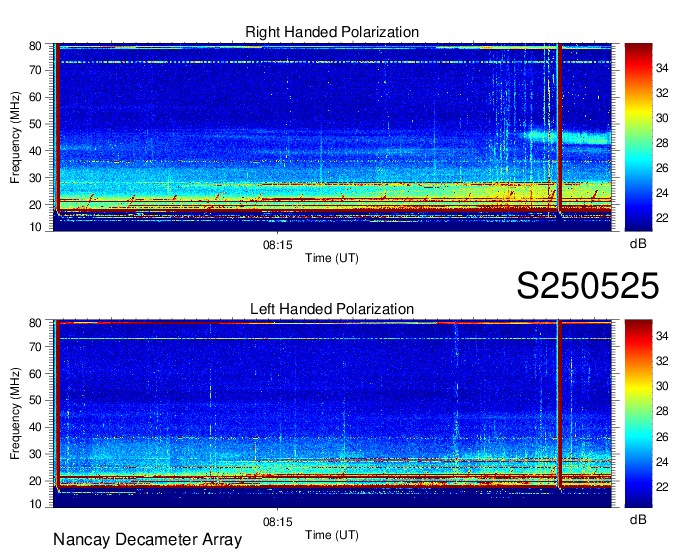This screenshot has height=552, width=680.
Task: Click the 08:15 tick label under top plot
Action: pyautogui.click(x=278, y=245)
